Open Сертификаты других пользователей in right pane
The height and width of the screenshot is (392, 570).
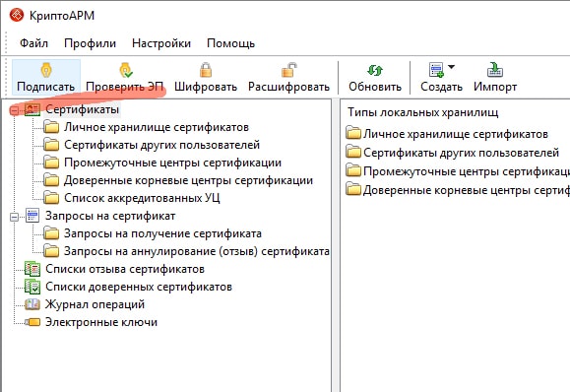(461, 153)
